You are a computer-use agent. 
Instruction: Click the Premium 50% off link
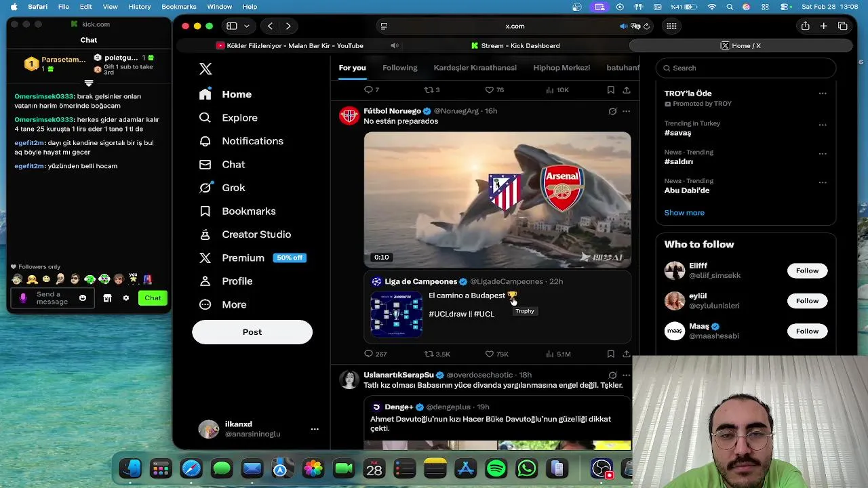252,258
